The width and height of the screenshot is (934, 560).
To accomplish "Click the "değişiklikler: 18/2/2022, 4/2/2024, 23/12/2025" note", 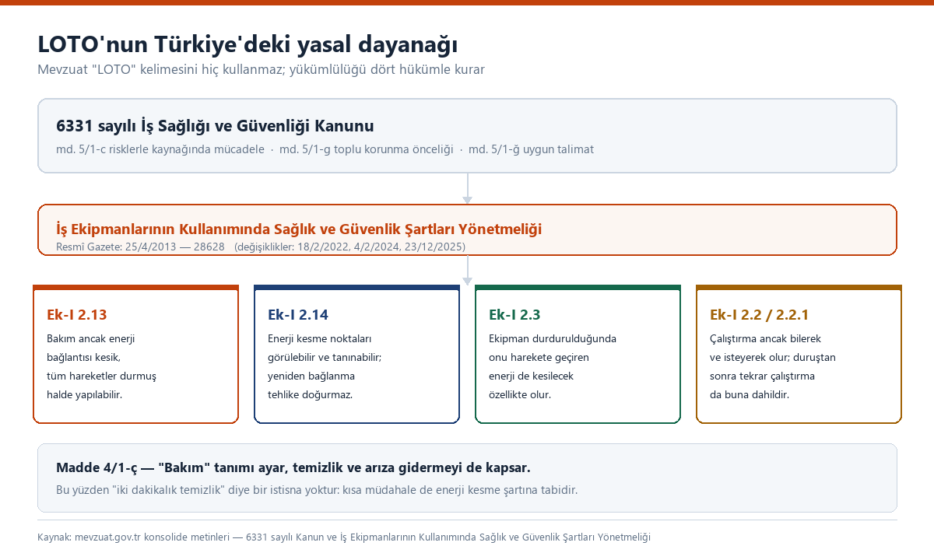I will coord(350,247).
